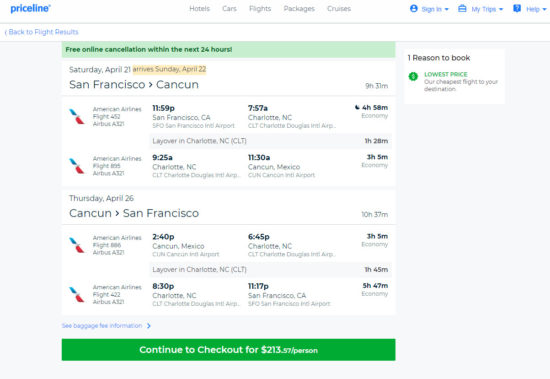This screenshot has width=550, height=379.
Task: Click the priceline logo
Action: (x=31, y=8)
